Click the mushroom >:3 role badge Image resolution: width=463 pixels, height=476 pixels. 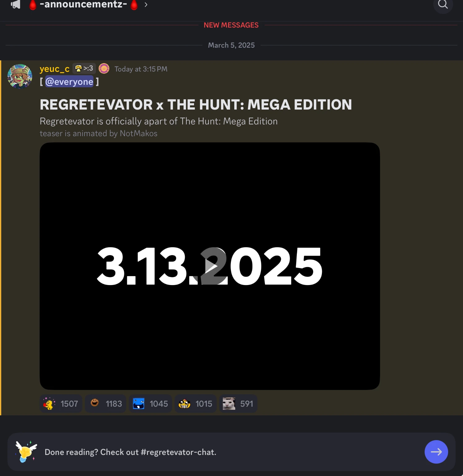pos(84,68)
